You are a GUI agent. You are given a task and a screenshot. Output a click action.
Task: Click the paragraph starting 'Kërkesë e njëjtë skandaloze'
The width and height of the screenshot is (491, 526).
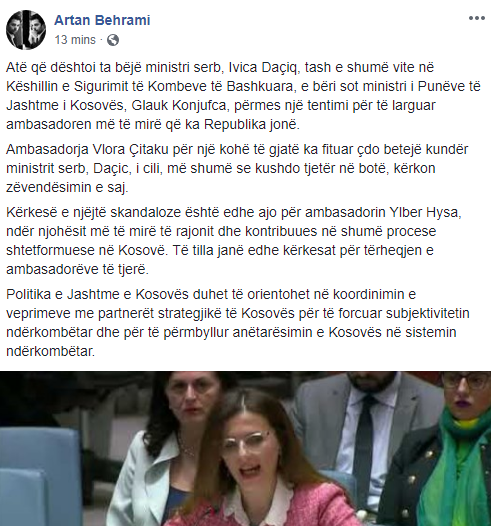(234, 241)
